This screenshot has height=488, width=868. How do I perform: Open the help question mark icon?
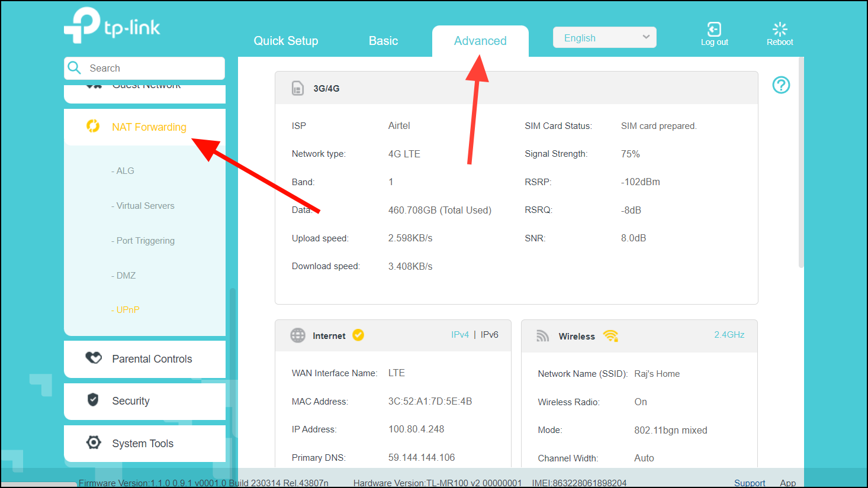click(x=781, y=85)
